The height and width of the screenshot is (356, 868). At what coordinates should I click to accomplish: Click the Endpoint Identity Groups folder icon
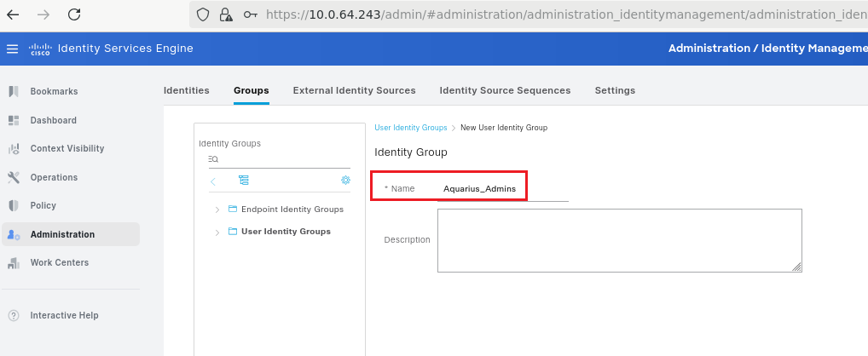point(233,209)
